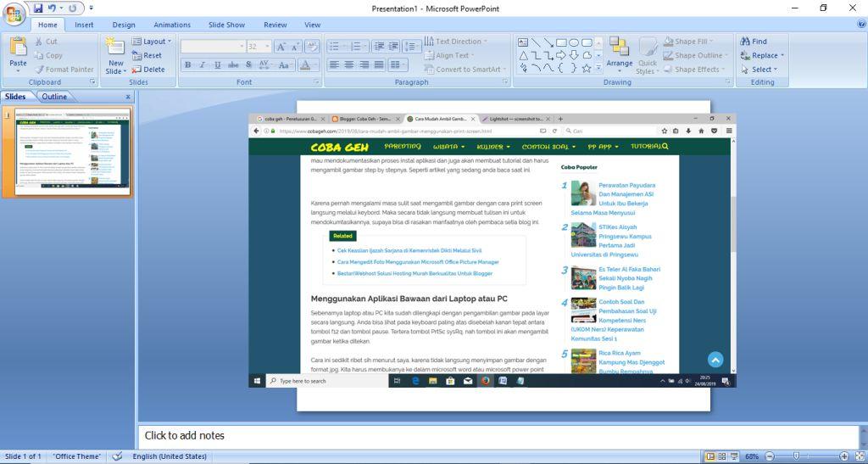Open the Font Color dropdown arrow
This screenshot has width=868, height=464.
[x=315, y=65]
